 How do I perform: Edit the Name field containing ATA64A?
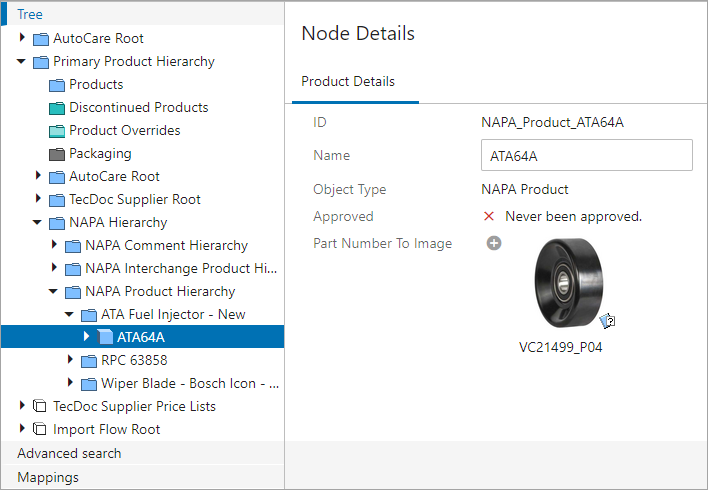587,156
